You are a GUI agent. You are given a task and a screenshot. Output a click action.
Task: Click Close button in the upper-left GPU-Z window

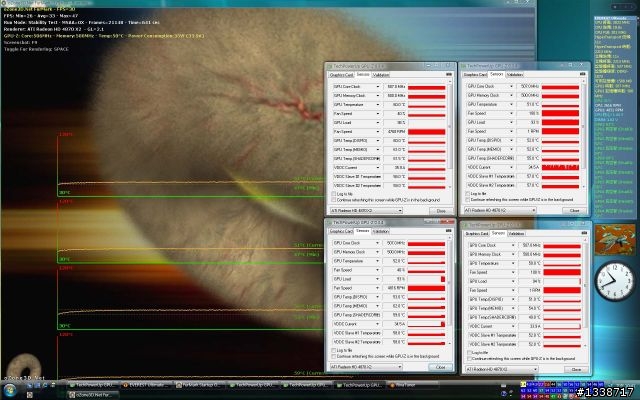441,211
